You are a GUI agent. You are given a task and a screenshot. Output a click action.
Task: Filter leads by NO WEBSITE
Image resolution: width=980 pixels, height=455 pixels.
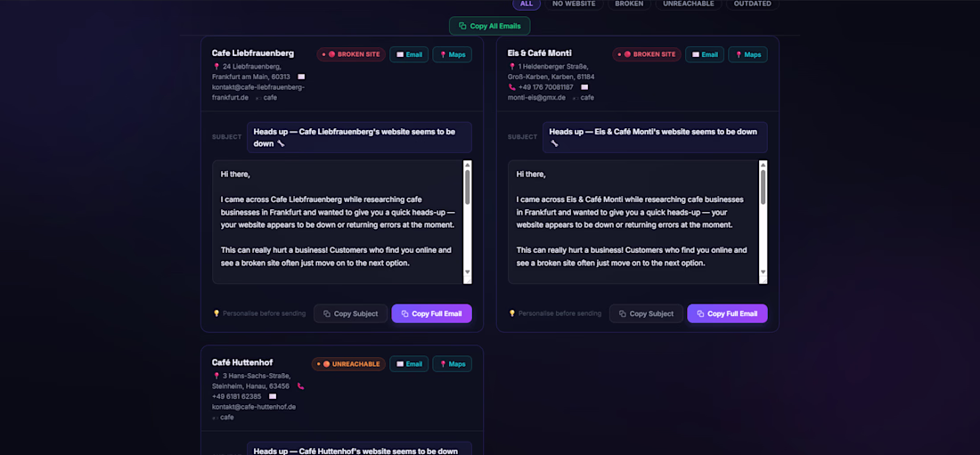(x=574, y=4)
